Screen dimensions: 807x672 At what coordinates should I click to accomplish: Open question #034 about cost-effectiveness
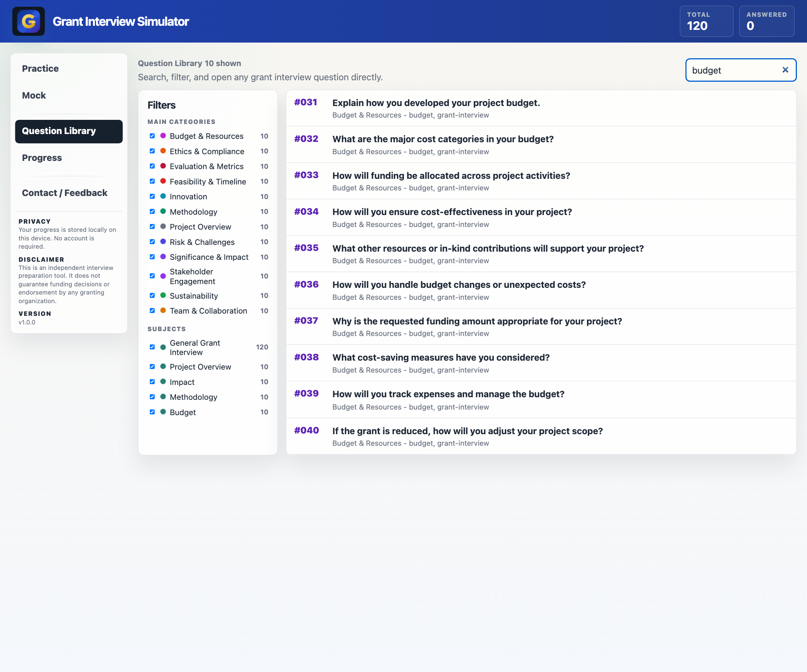541,218
